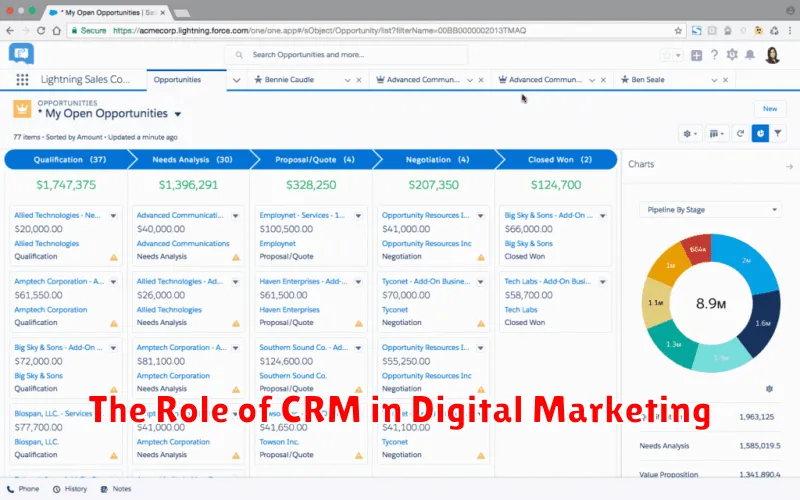Click the Salesforce app logo icon
The height and width of the screenshot is (500, 800).
21,54
